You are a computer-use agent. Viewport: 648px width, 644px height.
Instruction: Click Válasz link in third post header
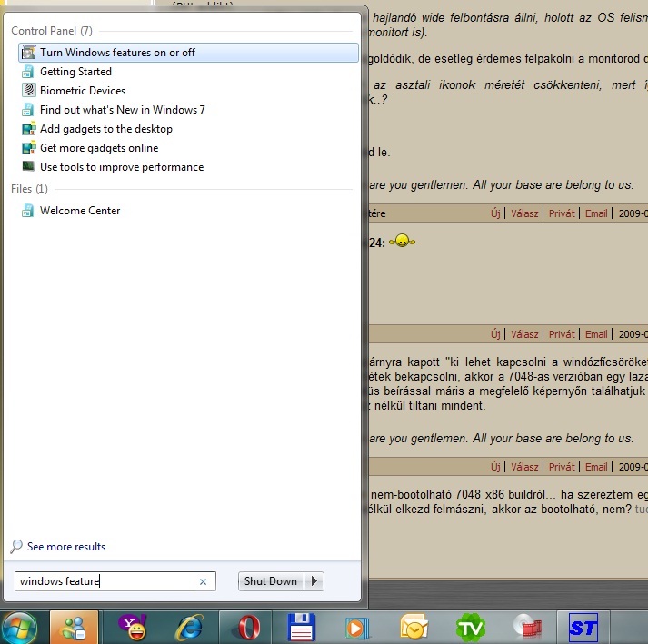coord(524,467)
